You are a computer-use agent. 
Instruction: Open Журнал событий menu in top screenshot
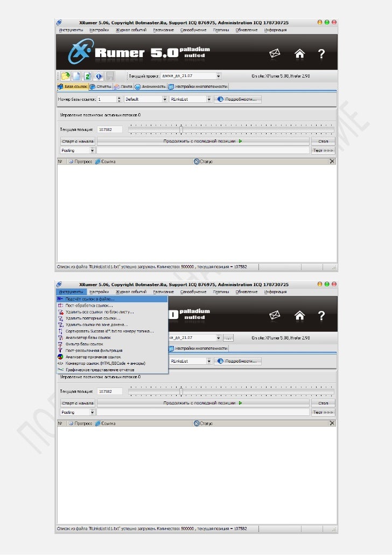tap(131, 30)
